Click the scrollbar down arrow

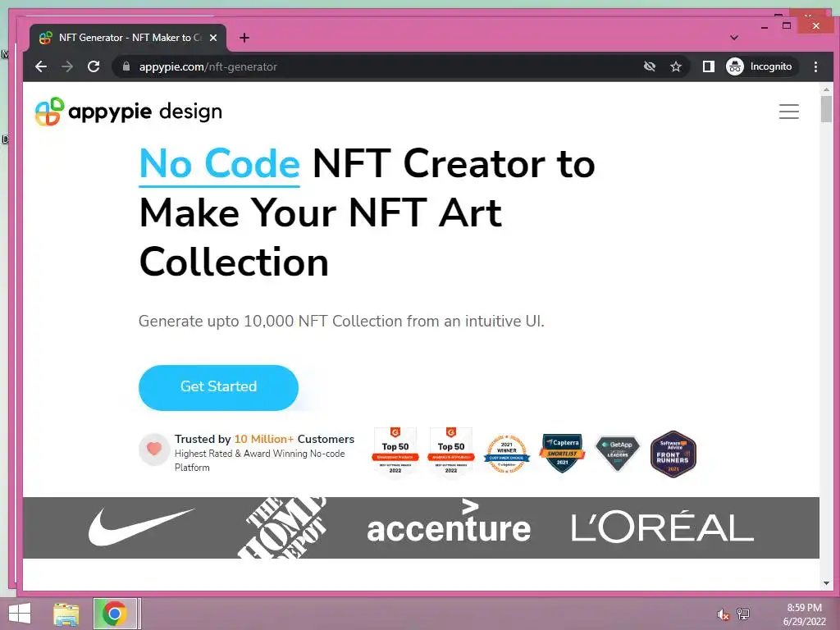point(826,583)
